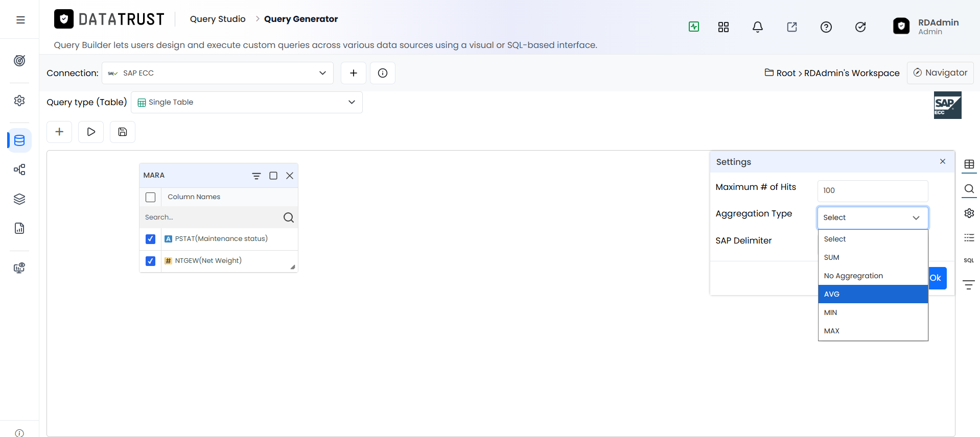980x437 pixels.
Task: Open the list view icon on right rail
Action: [x=969, y=238]
